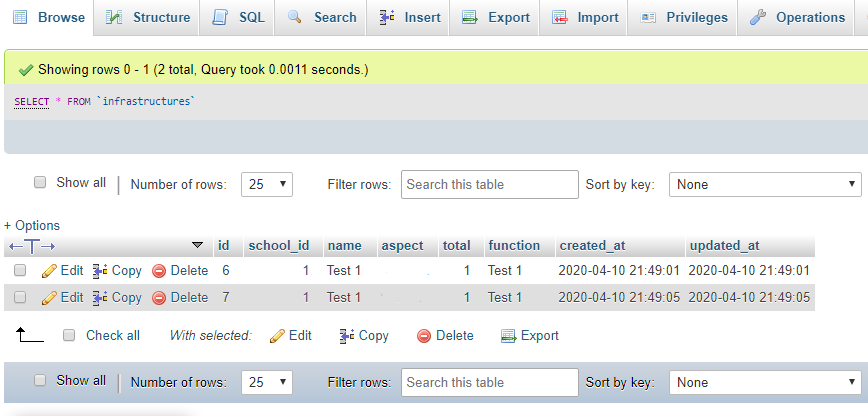Sort by the function column header
Screen dimensions: 868x416
point(514,245)
